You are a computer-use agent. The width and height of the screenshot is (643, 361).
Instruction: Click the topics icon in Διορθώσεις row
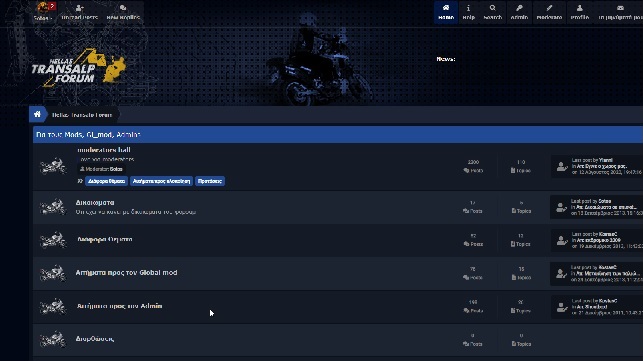pyautogui.click(x=513, y=344)
